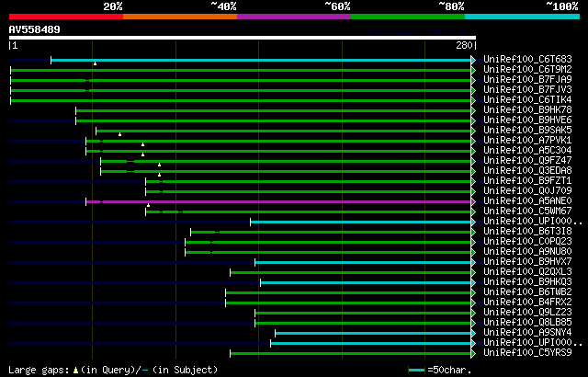Click the yellow gap marker under B9SAK5
This screenshot has width=588, height=377.
point(119,134)
